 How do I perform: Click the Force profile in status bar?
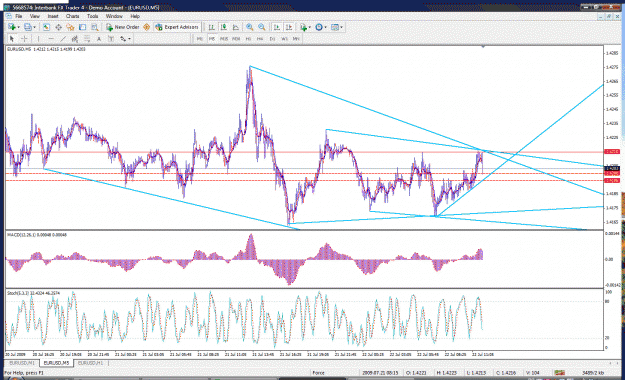pos(318,373)
